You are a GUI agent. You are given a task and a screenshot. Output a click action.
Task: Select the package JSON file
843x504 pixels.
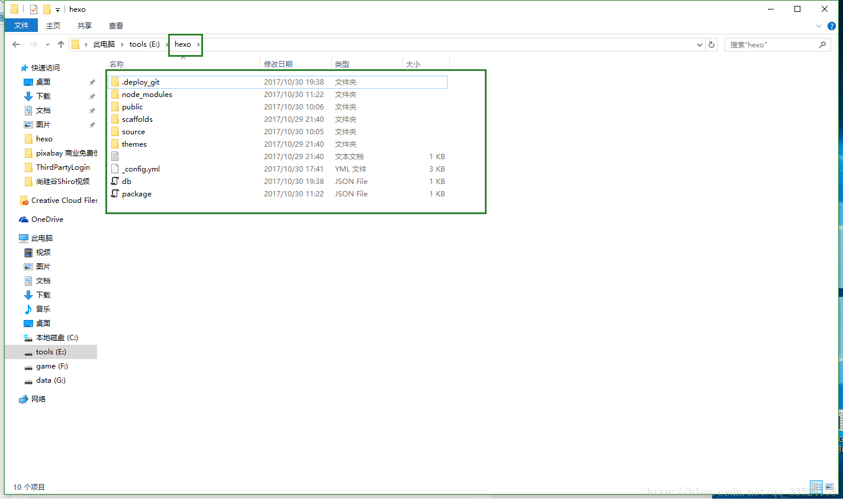278,194
